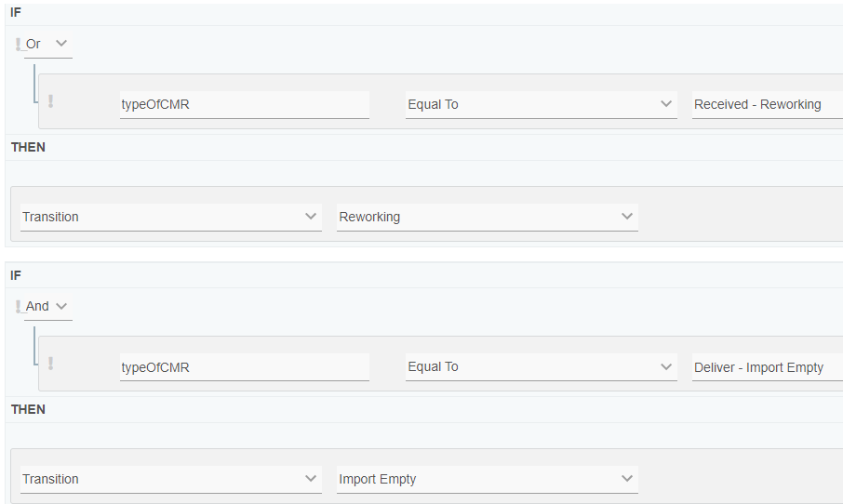Viewport: 843px width, 504px height.
Task: Click the IF header above the Or rule
Action: tap(16, 13)
